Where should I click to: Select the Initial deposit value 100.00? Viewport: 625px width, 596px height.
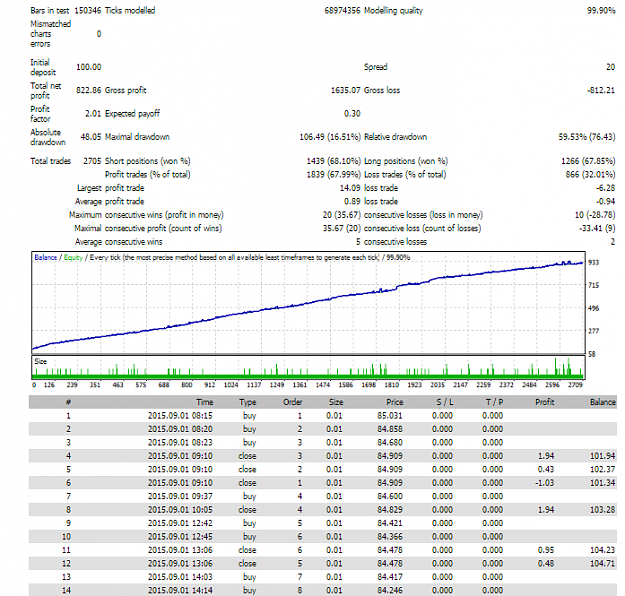(88, 67)
